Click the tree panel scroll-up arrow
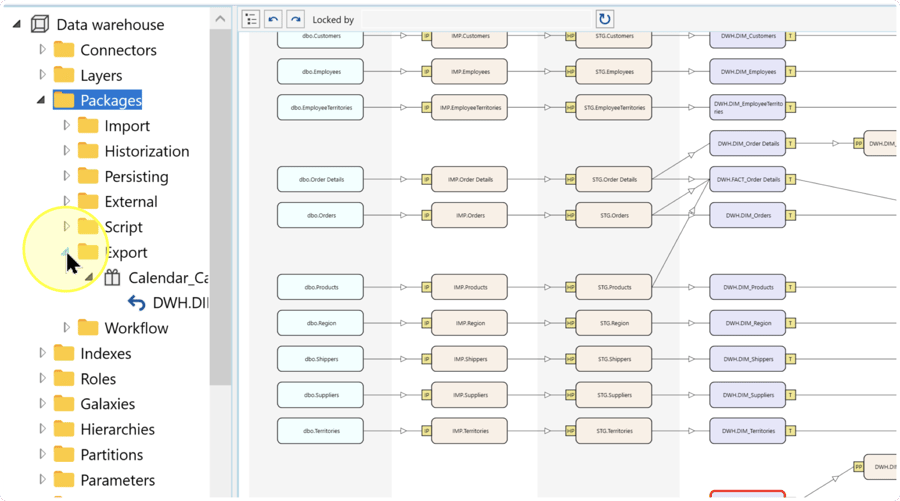The width and height of the screenshot is (900, 501). coord(220,19)
